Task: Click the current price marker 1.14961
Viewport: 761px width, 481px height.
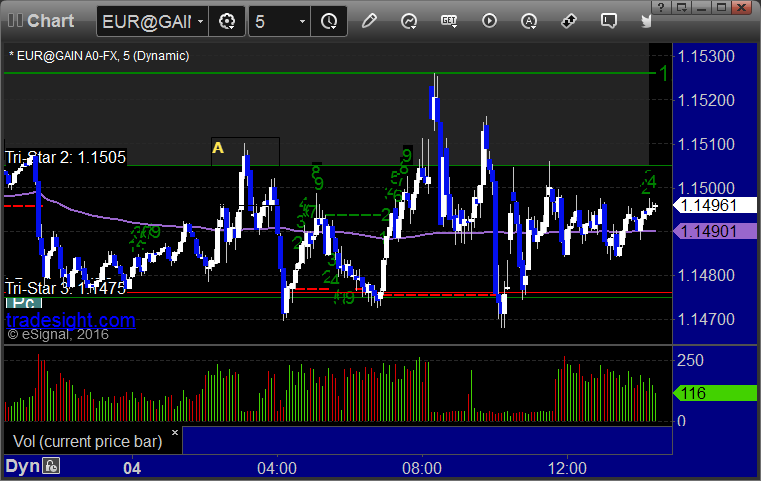Action: click(x=714, y=205)
